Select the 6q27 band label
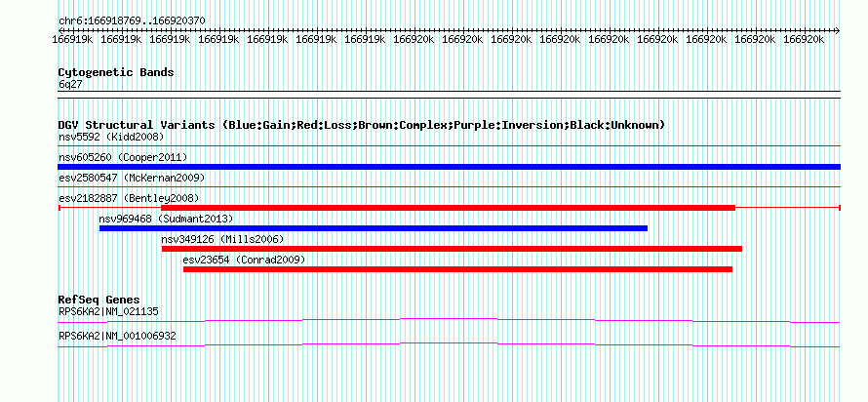 click(70, 85)
